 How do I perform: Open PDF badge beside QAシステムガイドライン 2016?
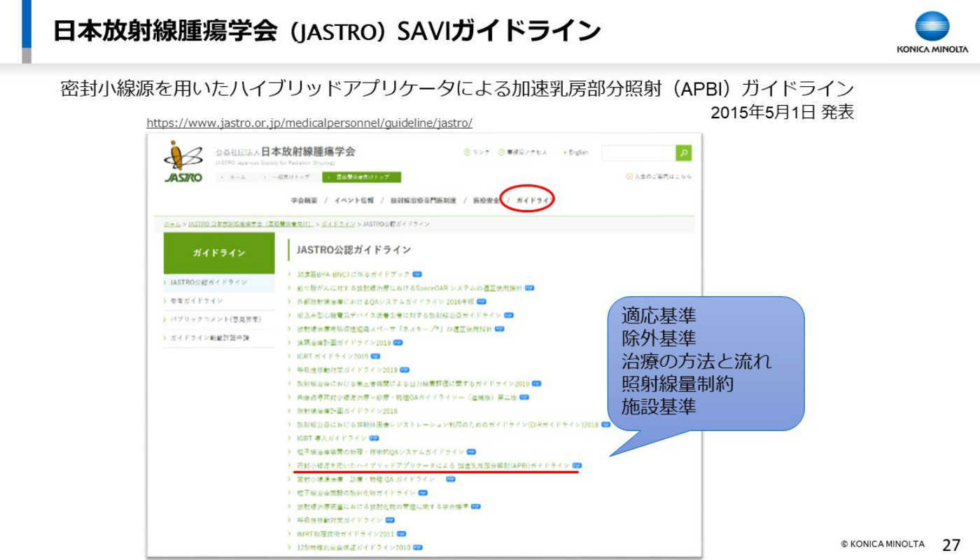[480, 301]
